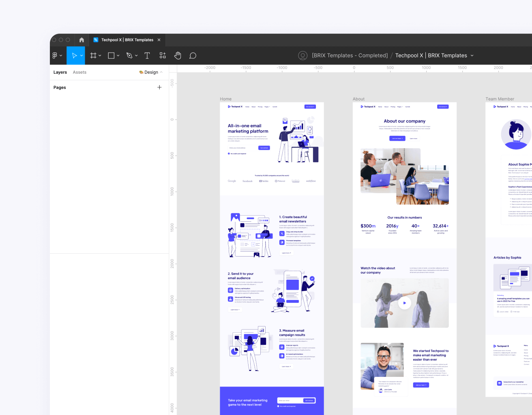Viewport: 532px width, 415px height.
Task: Click the email input in Home hero
Action: click(242, 148)
